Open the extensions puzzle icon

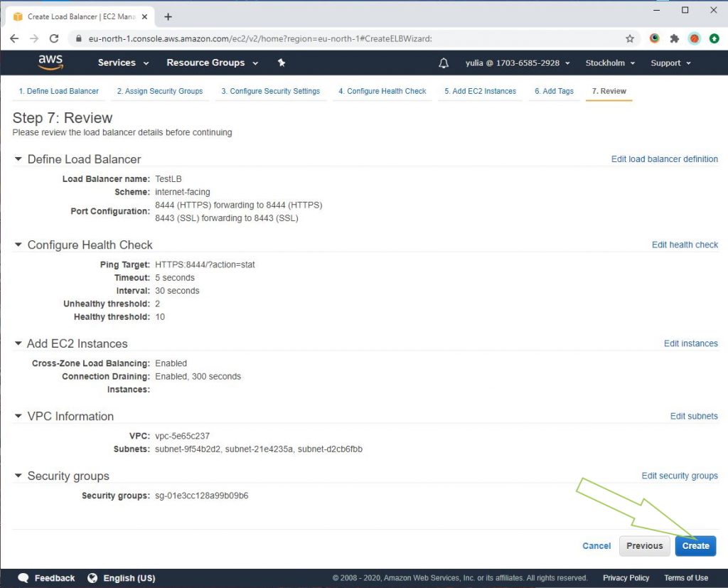click(674, 38)
